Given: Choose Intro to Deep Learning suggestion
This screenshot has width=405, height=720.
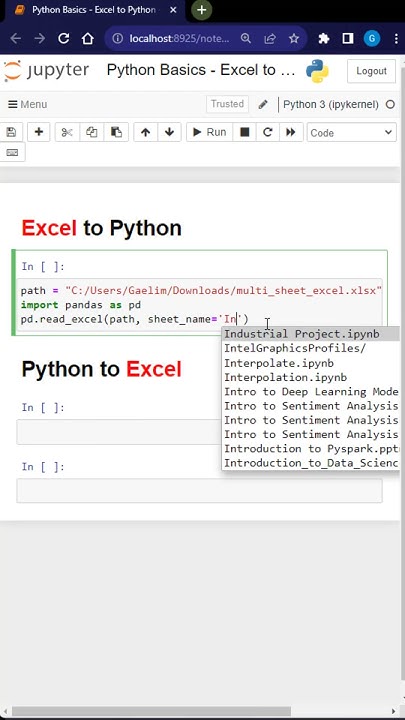Looking at the screenshot, I should click(311, 392).
